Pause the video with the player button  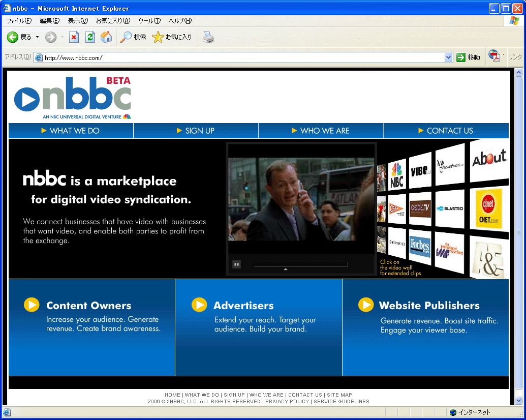click(x=236, y=264)
